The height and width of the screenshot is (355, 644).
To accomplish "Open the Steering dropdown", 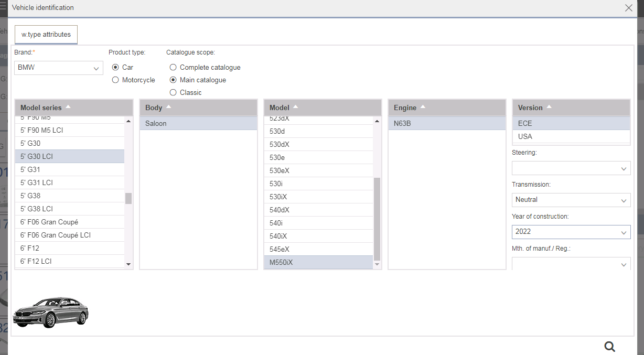I will click(571, 168).
